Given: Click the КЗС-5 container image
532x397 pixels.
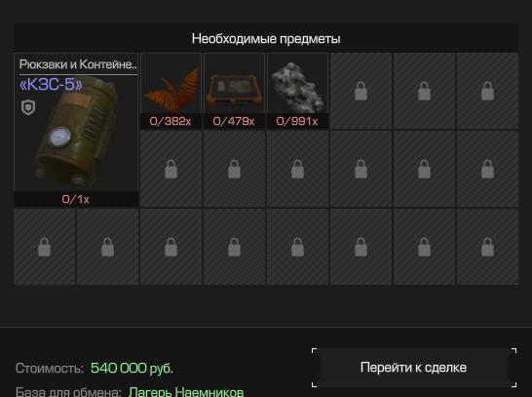Looking at the screenshot, I should click(x=76, y=131).
